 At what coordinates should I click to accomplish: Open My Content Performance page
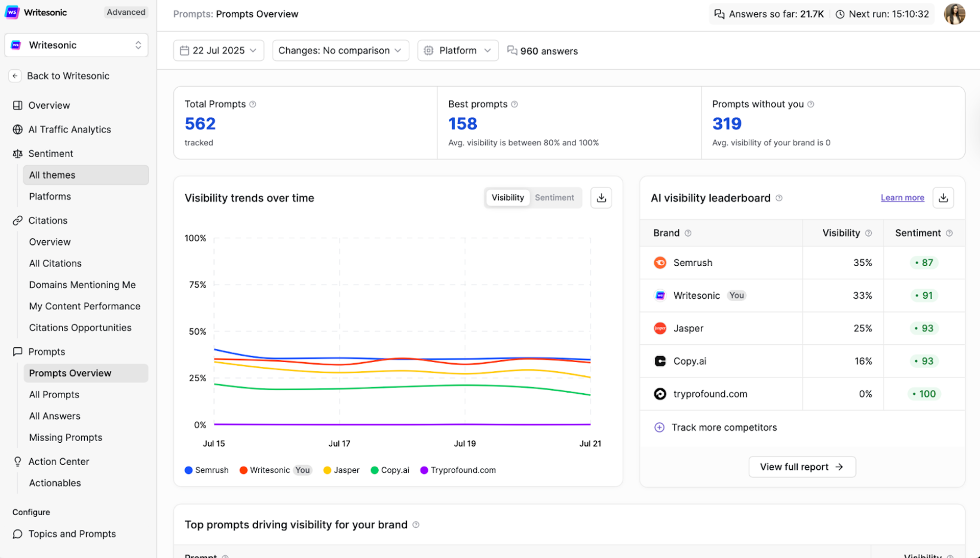coord(85,307)
